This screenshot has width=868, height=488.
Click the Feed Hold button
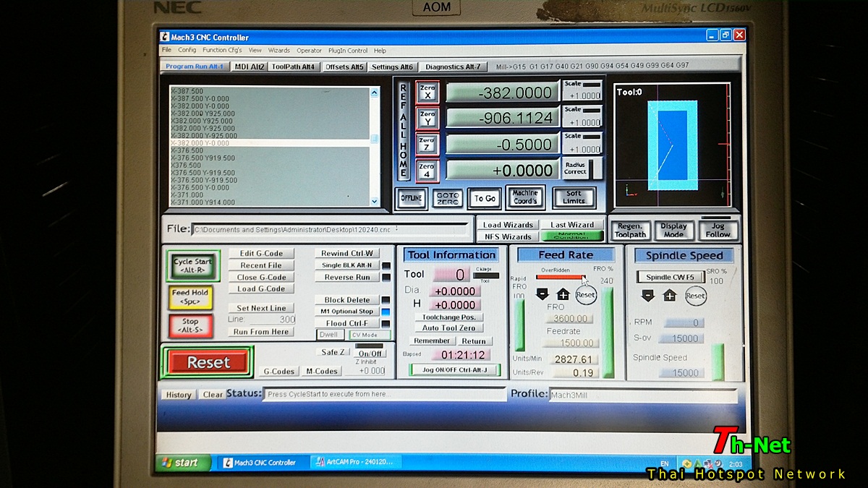tap(190, 296)
